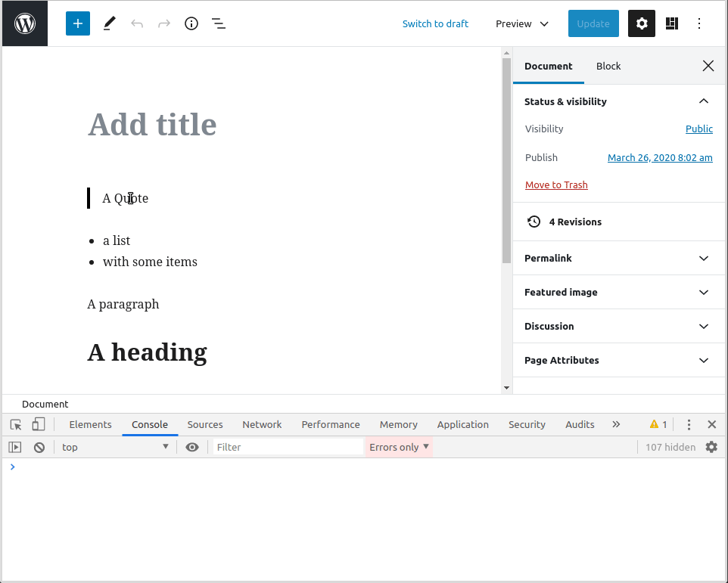Click the 'A paragraph' block

[123, 304]
